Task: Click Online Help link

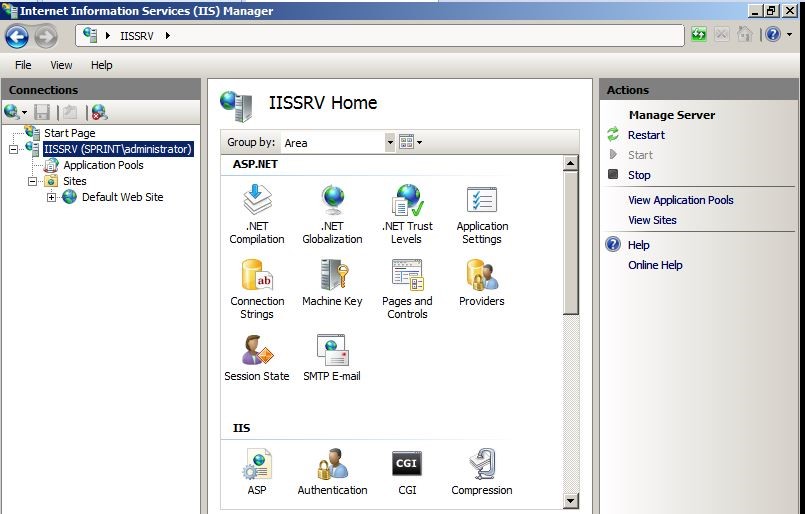Action: [655, 265]
